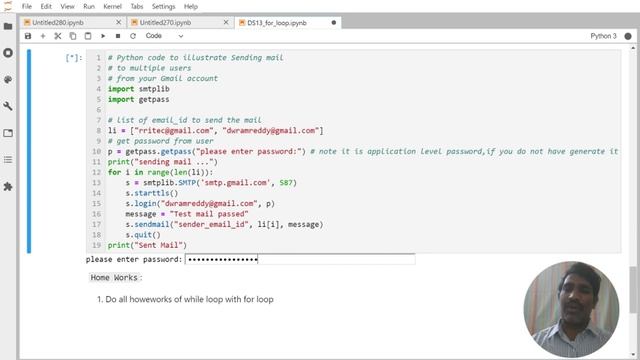This screenshot has width=640, height=360.
Task: Click the 's.quit()' code line
Action: click(143, 235)
